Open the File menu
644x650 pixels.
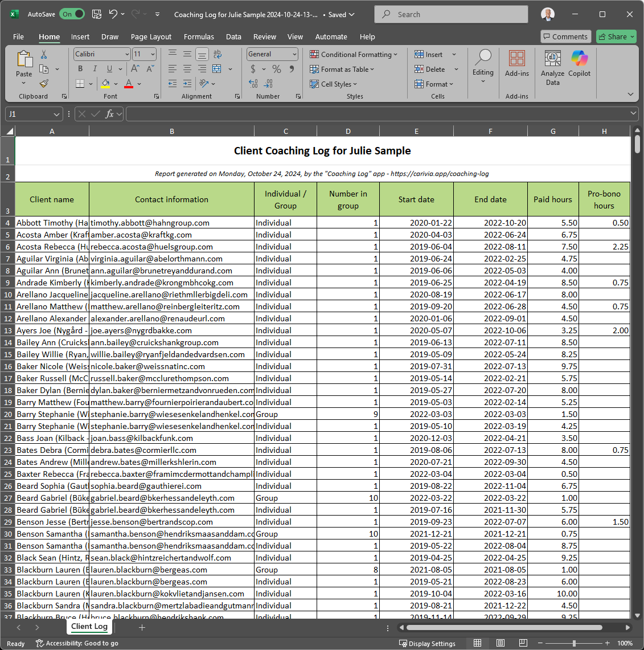(x=19, y=36)
